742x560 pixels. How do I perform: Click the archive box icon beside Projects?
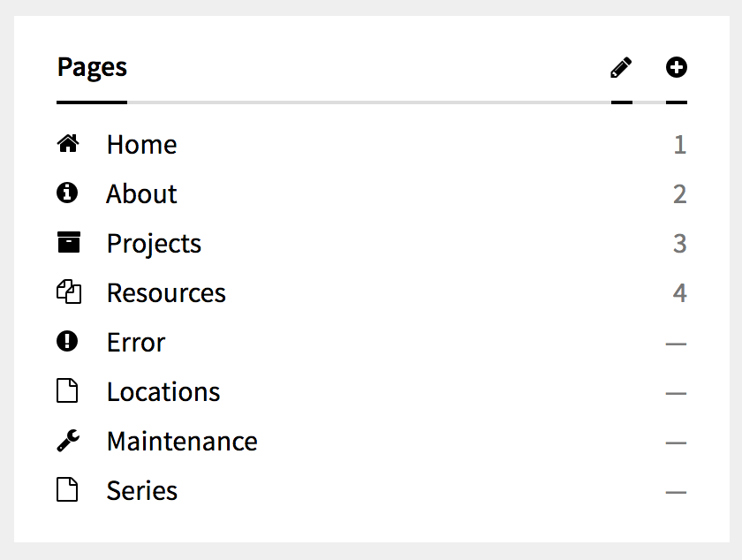tap(68, 243)
